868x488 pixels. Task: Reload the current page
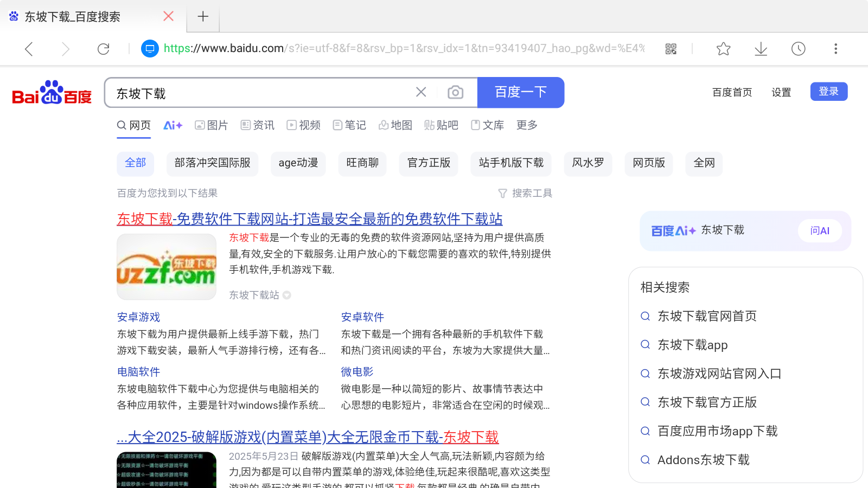pos(103,49)
